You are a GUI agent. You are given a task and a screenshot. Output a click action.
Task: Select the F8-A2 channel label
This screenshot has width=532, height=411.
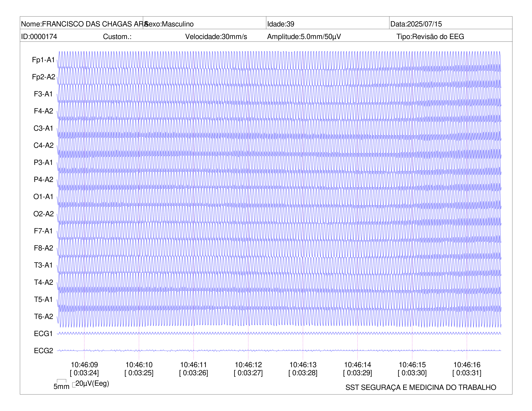(44, 248)
